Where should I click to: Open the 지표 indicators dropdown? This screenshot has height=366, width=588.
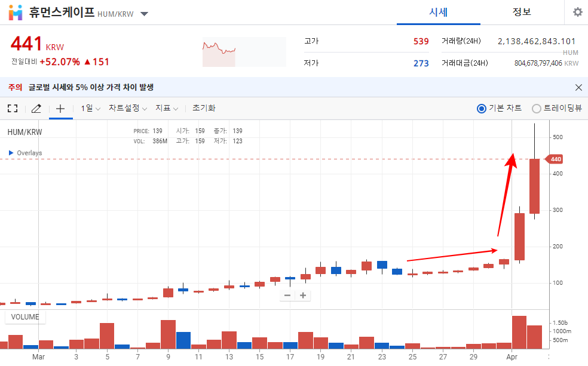(167, 108)
